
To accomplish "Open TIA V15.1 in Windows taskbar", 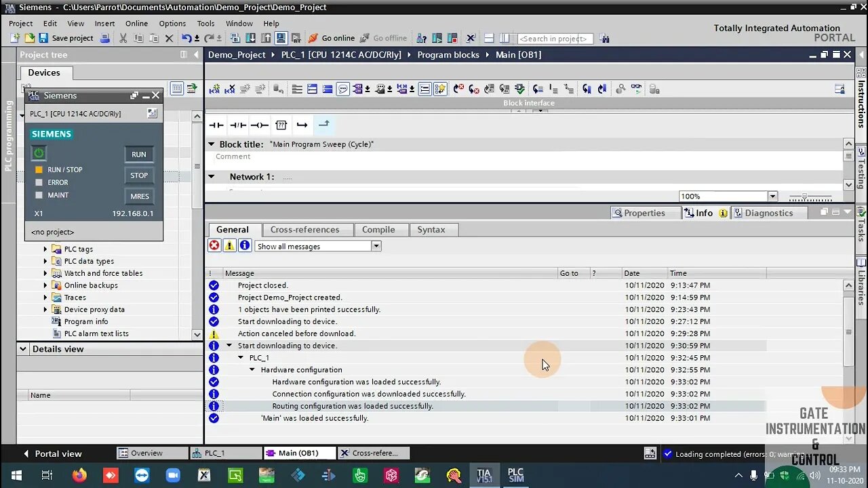I will pyautogui.click(x=484, y=475).
